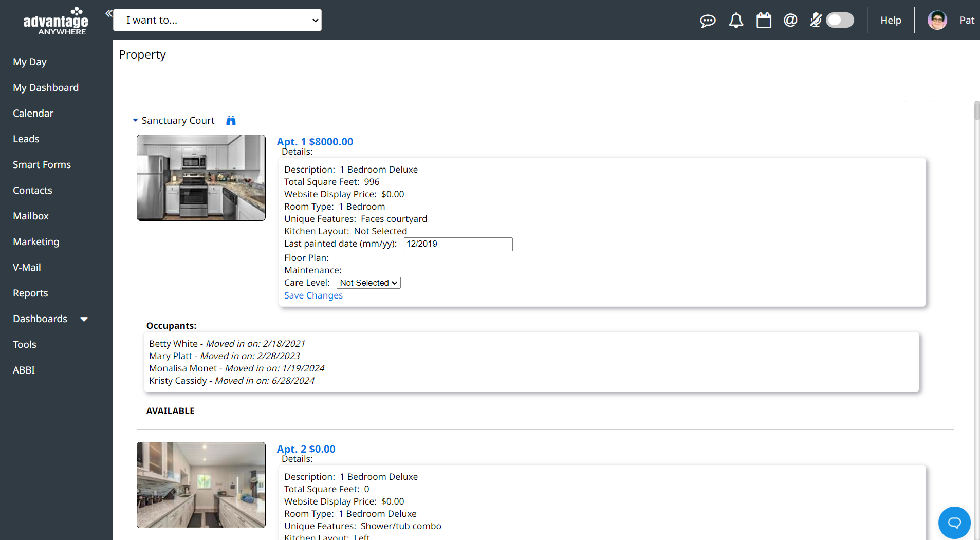Open the Apt. 2 $0.00 link

point(306,449)
